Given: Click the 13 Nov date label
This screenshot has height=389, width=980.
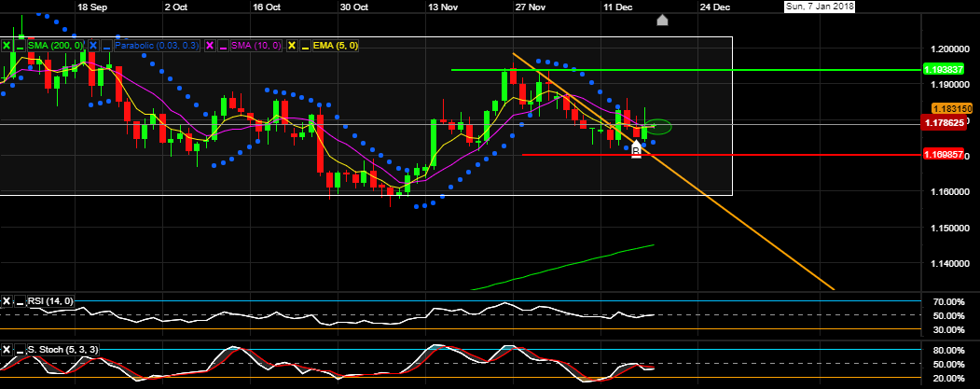Looking at the screenshot, I should tap(443, 7).
